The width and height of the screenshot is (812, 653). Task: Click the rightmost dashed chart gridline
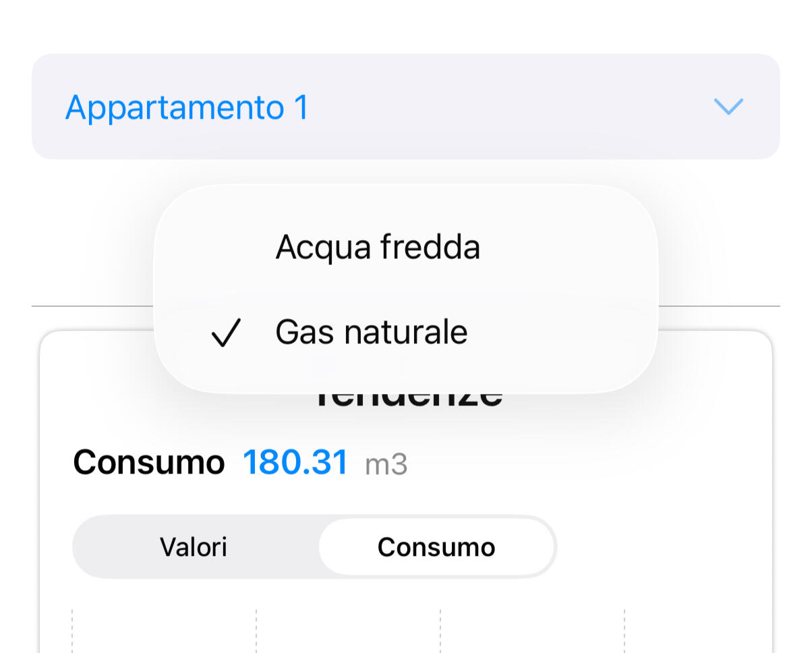tap(625, 631)
